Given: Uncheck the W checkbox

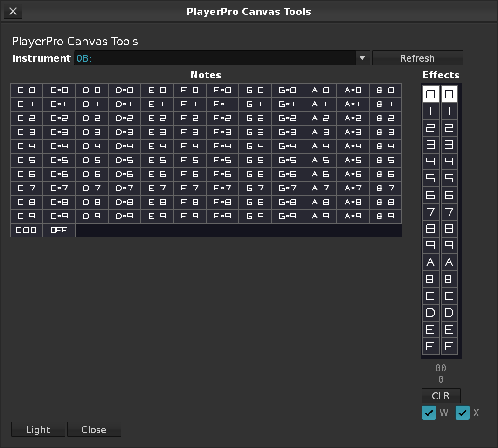Looking at the screenshot, I should [429, 413].
